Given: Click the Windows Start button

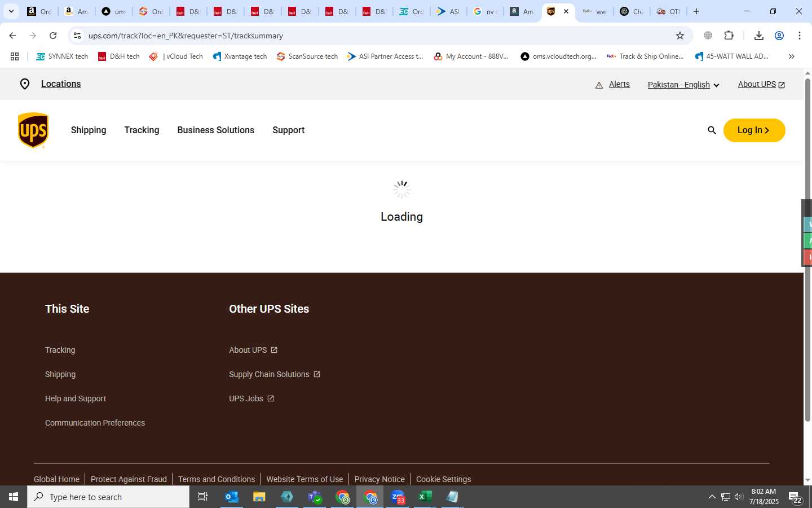Looking at the screenshot, I should click(14, 497).
